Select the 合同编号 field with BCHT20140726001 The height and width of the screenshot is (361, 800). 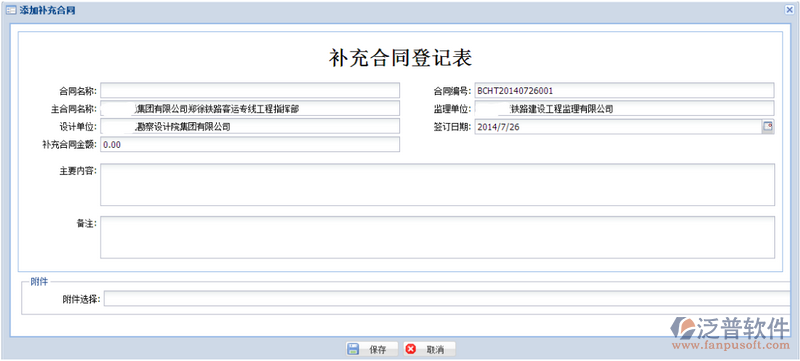(x=624, y=91)
